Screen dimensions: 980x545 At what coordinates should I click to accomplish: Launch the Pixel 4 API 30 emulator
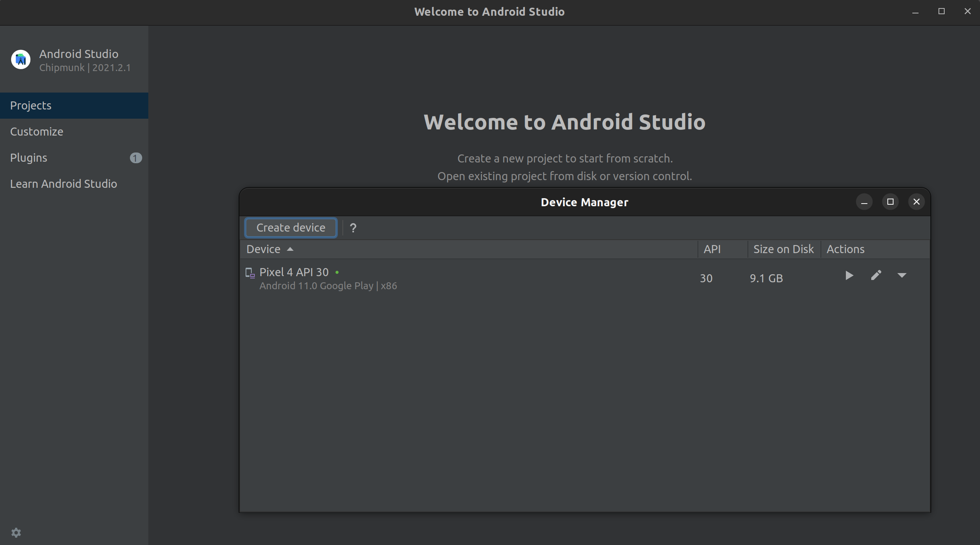pyautogui.click(x=849, y=275)
